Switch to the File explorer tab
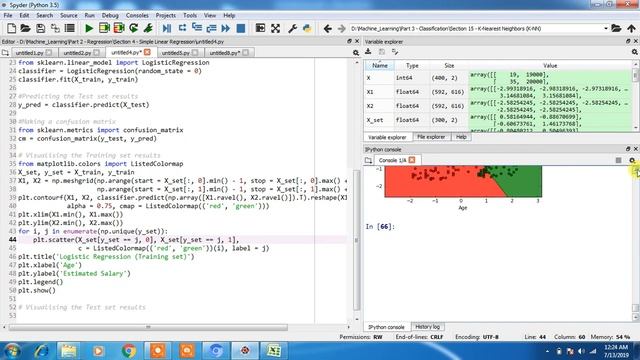Image resolution: width=640 pixels, height=360 pixels. point(431,137)
